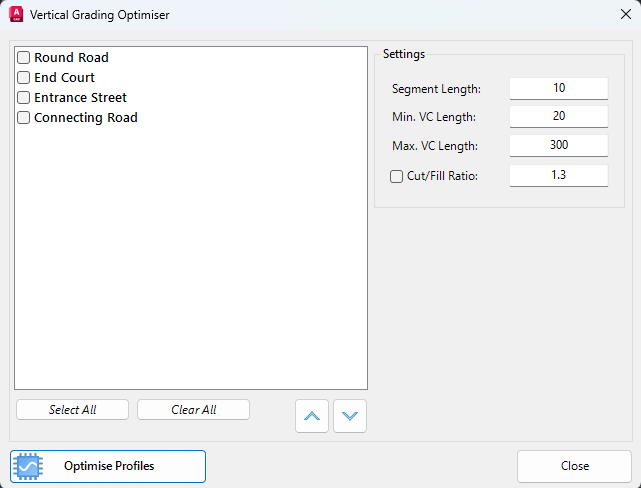Click the Optimise Profiles chip icon
The image size is (641, 488).
click(28, 466)
